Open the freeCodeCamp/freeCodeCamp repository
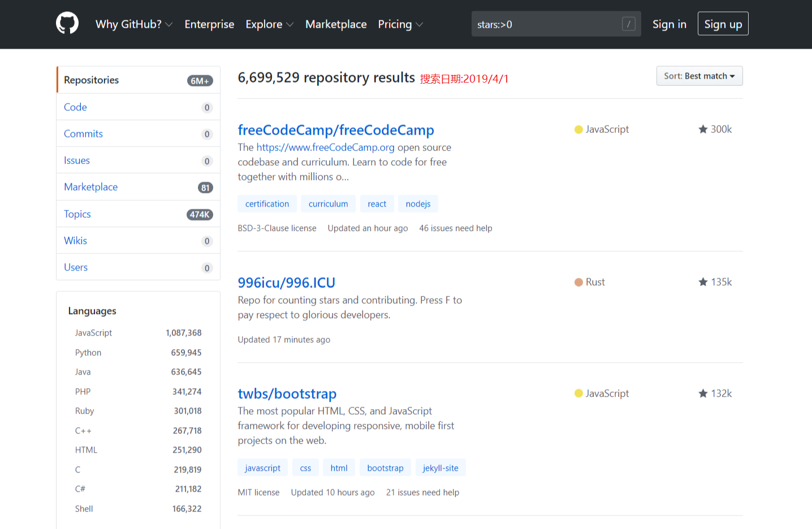This screenshot has height=529, width=812. tap(336, 130)
